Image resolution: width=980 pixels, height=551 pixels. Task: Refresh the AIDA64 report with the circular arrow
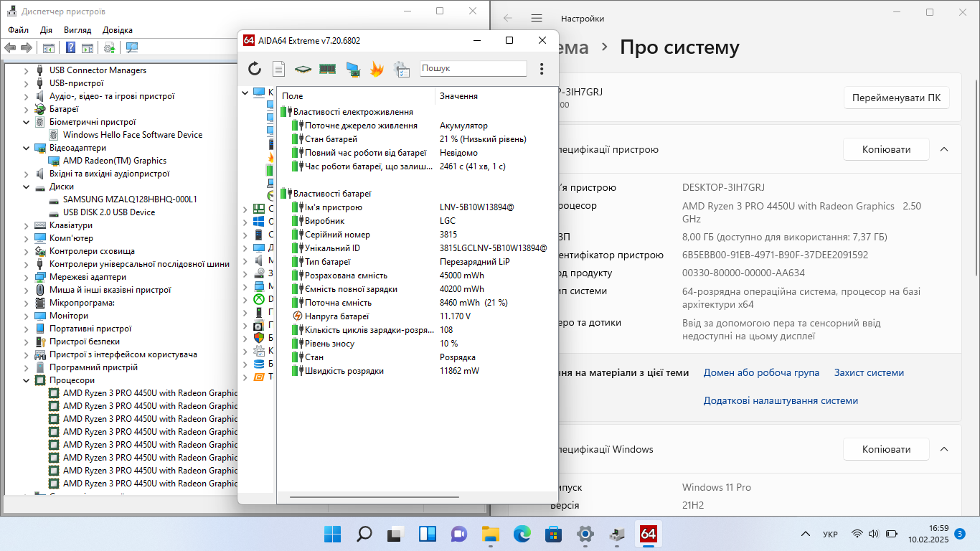click(255, 68)
